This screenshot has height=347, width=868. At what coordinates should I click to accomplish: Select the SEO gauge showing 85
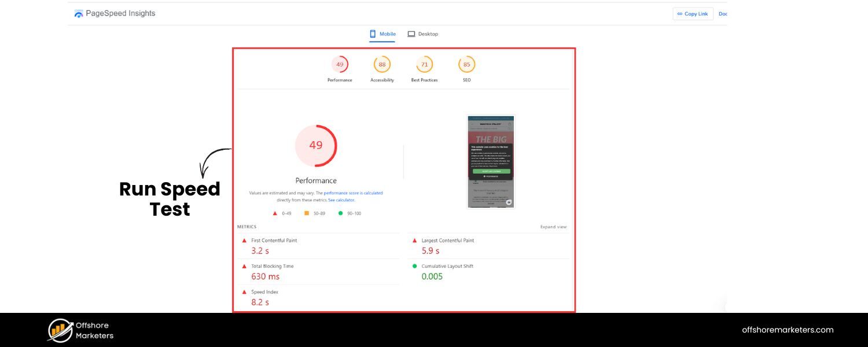466,64
